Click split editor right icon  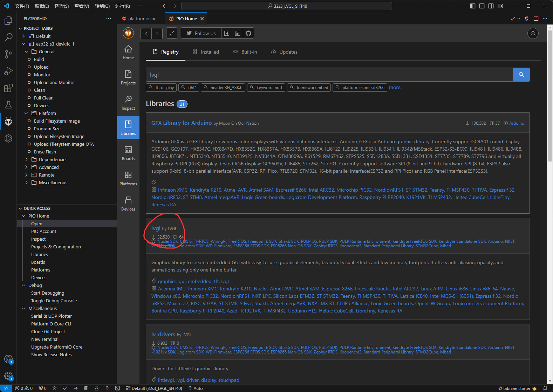click(536, 19)
